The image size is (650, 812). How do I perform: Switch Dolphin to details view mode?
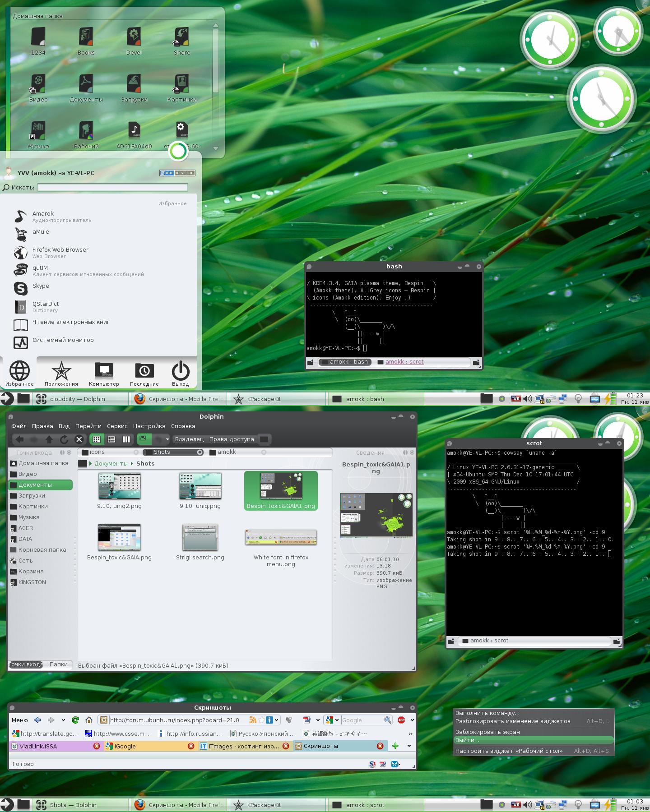click(x=111, y=439)
